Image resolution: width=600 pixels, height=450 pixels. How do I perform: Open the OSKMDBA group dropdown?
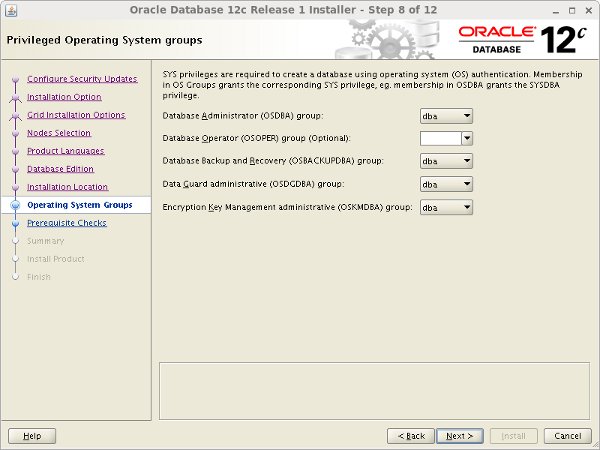coord(446,207)
